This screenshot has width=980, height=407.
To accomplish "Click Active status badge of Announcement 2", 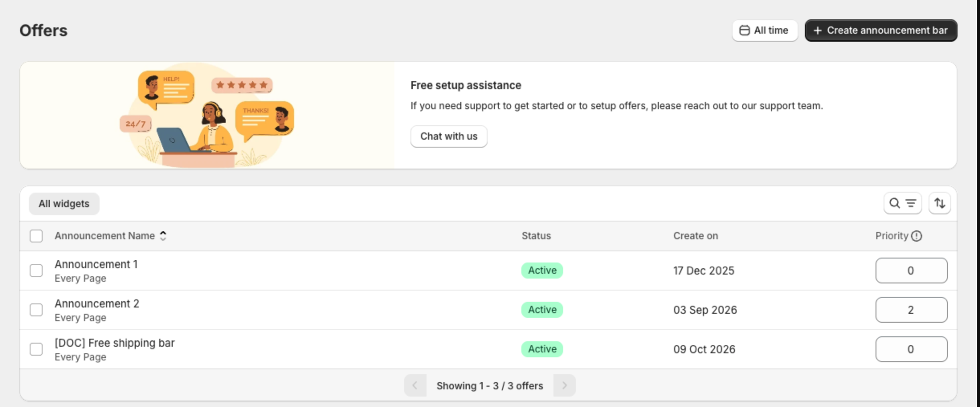I will (542, 310).
